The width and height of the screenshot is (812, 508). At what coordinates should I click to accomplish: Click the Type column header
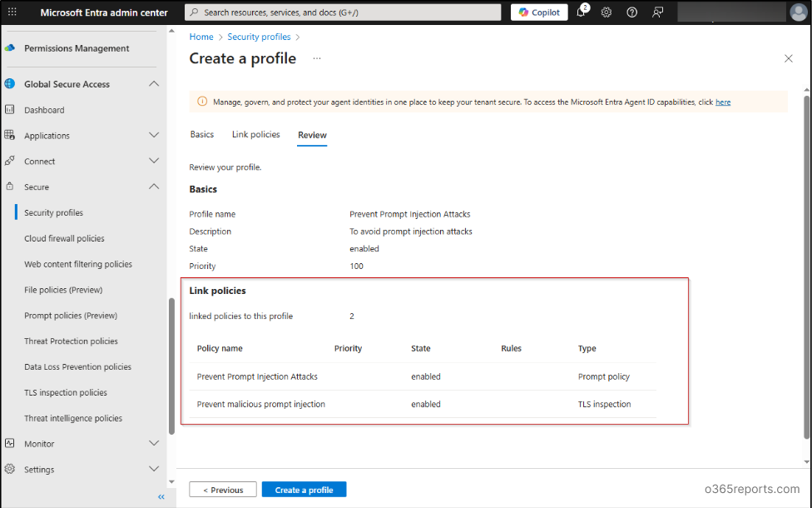click(x=587, y=348)
